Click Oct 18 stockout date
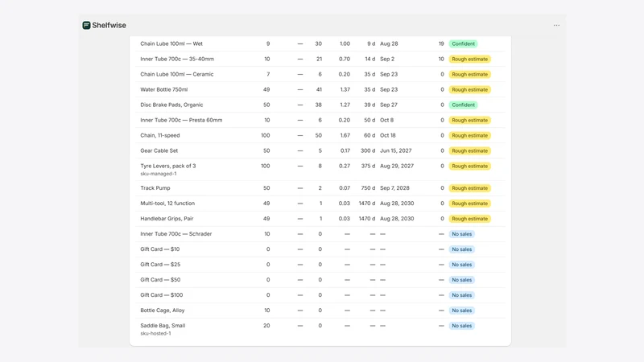Screen dimensions: 644x362 [388, 135]
